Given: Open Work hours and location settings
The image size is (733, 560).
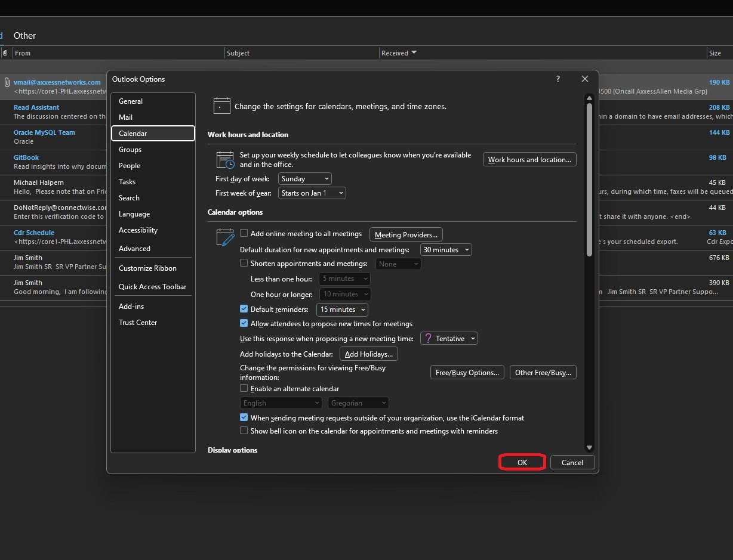Looking at the screenshot, I should tap(529, 160).
